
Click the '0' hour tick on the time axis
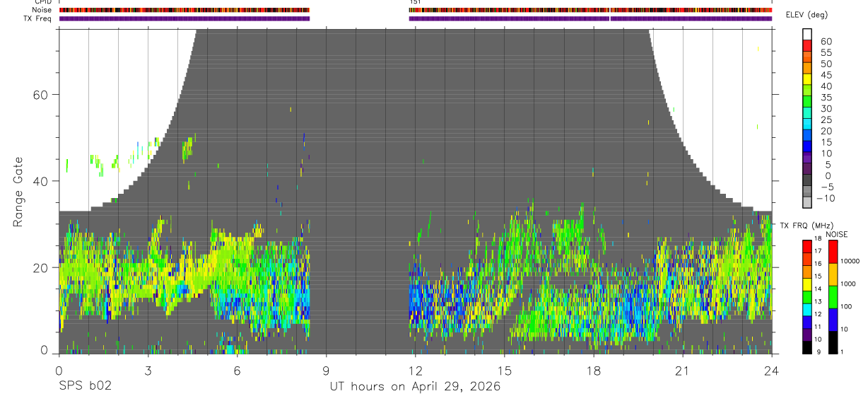pyautogui.click(x=59, y=371)
